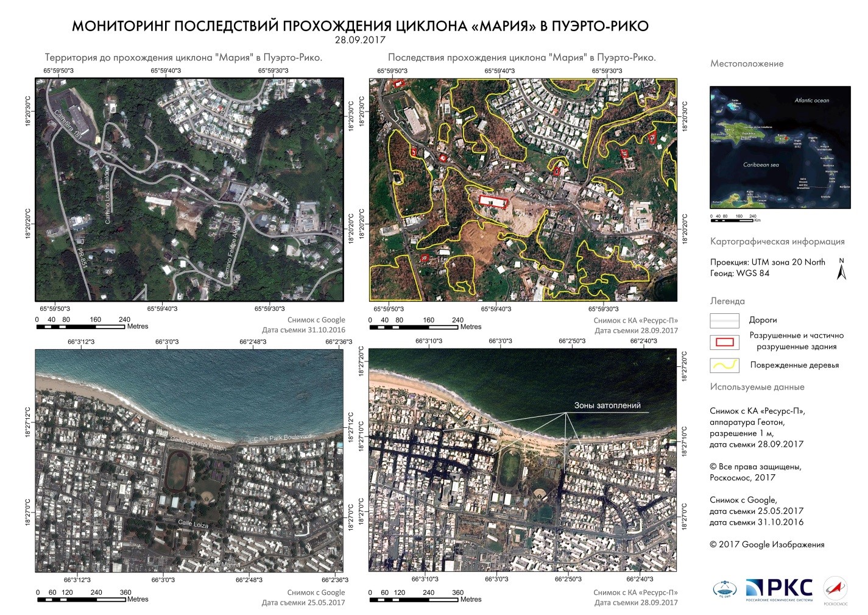Image resolution: width=868 pixels, height=615 pixels.
Task: Click the north arrow compass symbol
Action: (x=842, y=269)
